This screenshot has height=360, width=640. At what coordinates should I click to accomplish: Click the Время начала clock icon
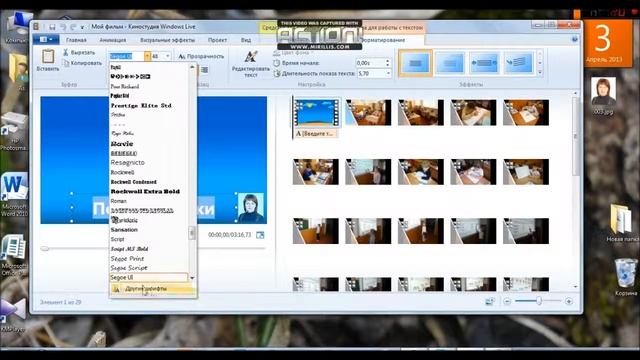[277, 63]
